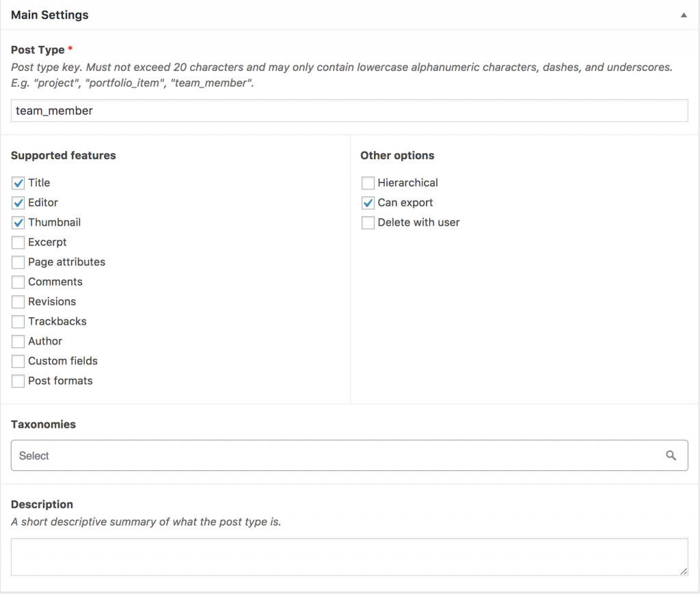
Task: Check the Page attributes option
Action: pyautogui.click(x=18, y=262)
